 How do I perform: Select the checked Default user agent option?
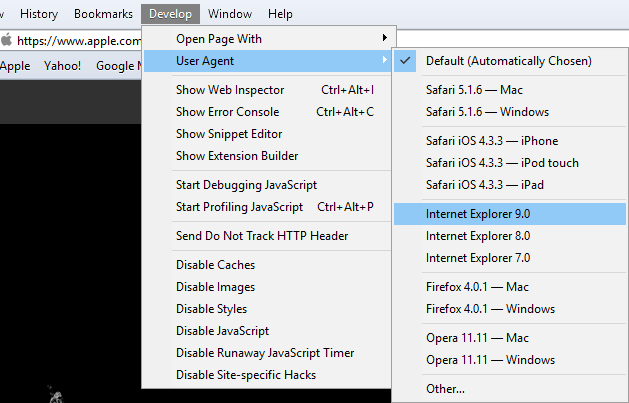click(x=508, y=61)
